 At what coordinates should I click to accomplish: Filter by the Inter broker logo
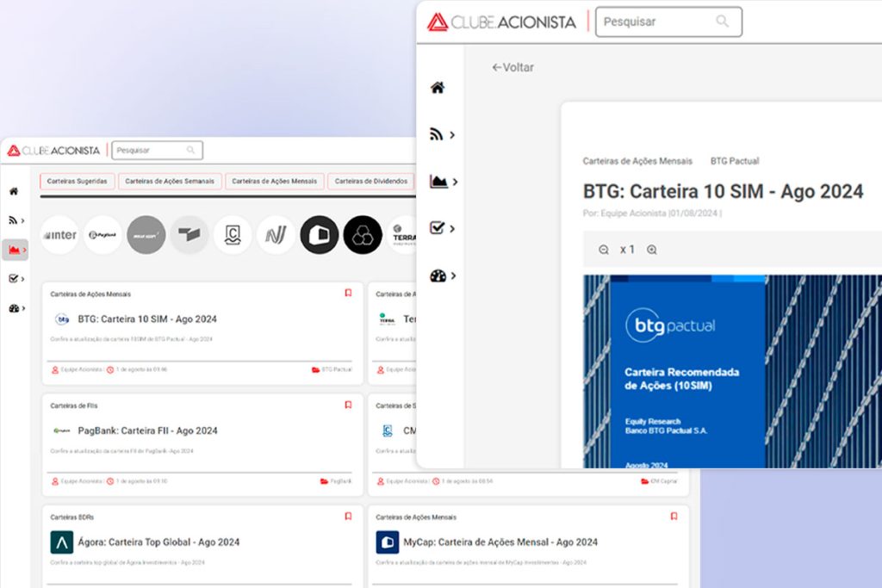[x=60, y=235]
